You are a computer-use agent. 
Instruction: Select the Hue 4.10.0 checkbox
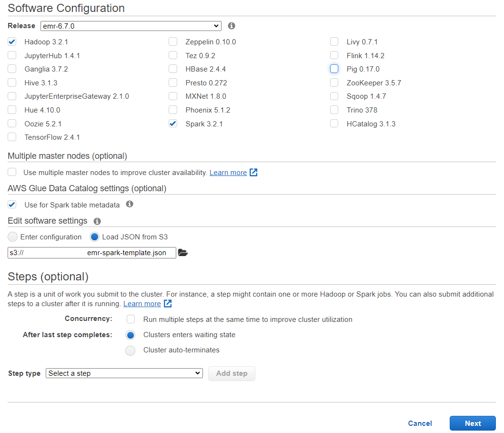(x=12, y=110)
